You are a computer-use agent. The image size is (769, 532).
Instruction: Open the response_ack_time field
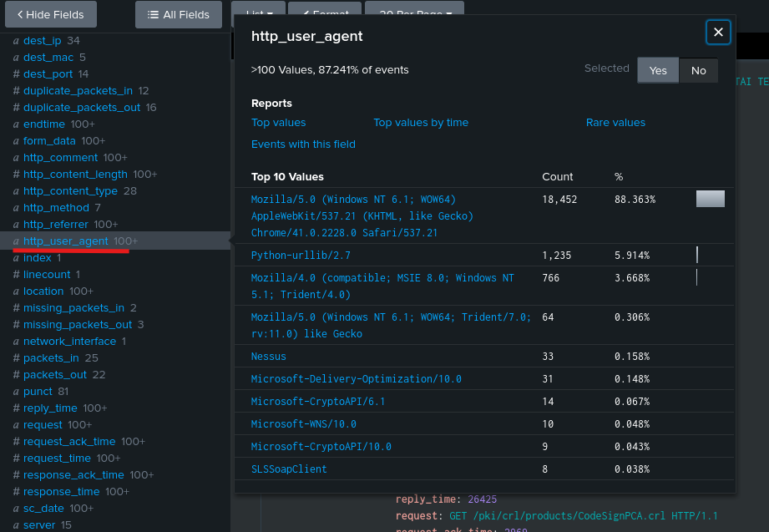73,474
